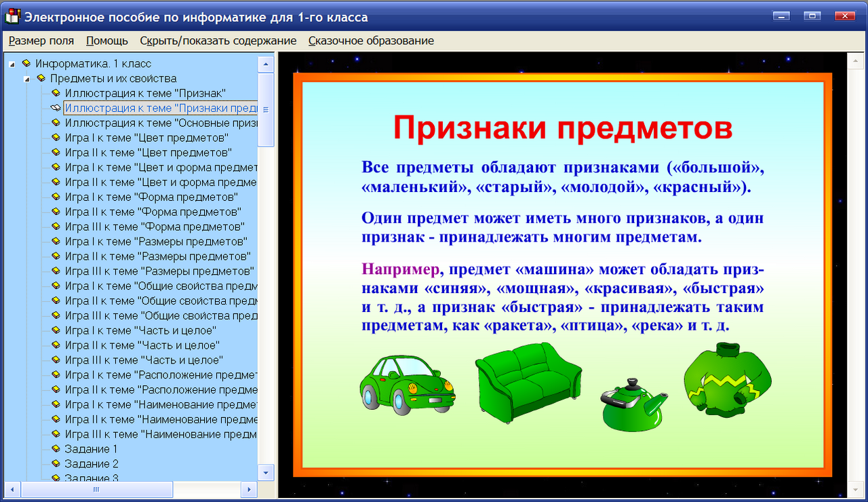Click the vertical scrollbar down arrow
The width and height of the screenshot is (868, 502).
pos(266,473)
